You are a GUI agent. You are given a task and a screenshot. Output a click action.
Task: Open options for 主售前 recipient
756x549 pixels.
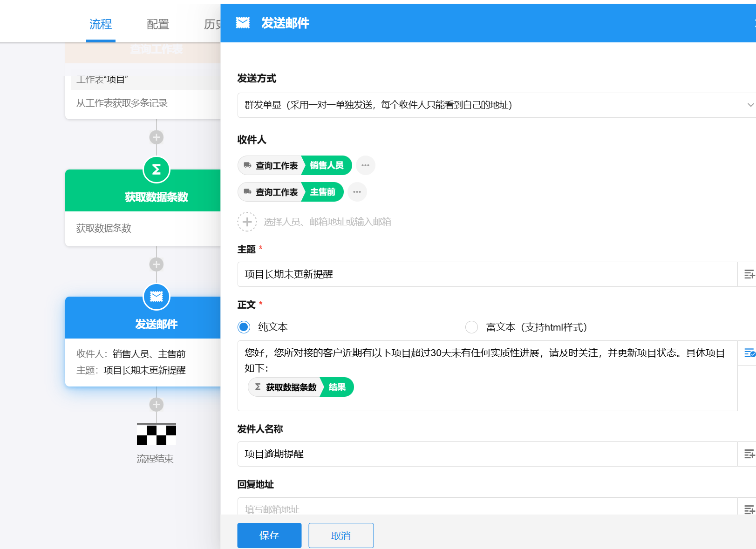tap(357, 192)
